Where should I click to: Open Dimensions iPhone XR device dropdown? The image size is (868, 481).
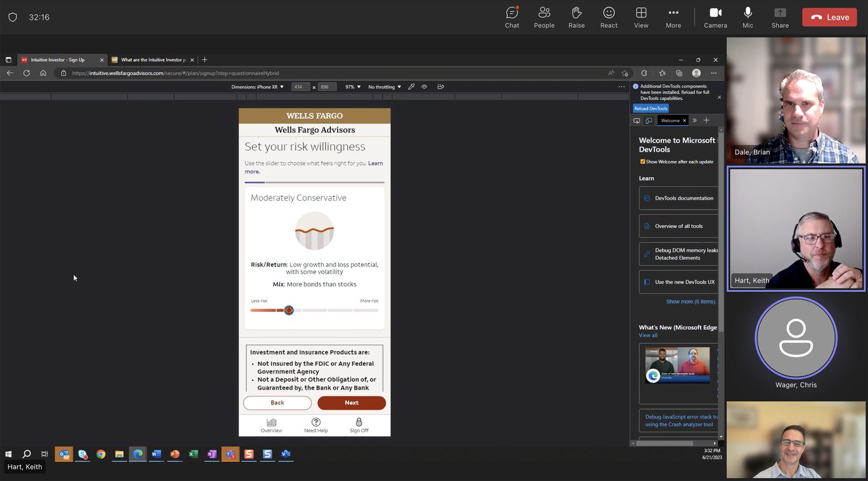coord(258,87)
